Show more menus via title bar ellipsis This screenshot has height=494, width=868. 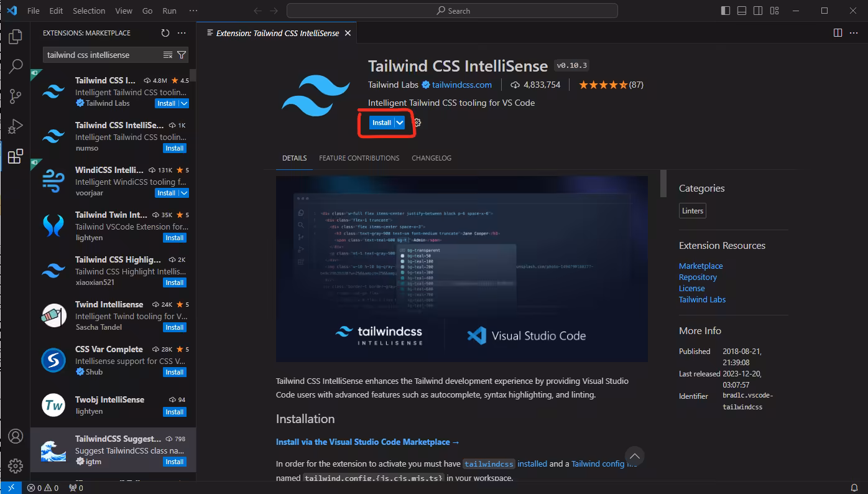point(193,11)
